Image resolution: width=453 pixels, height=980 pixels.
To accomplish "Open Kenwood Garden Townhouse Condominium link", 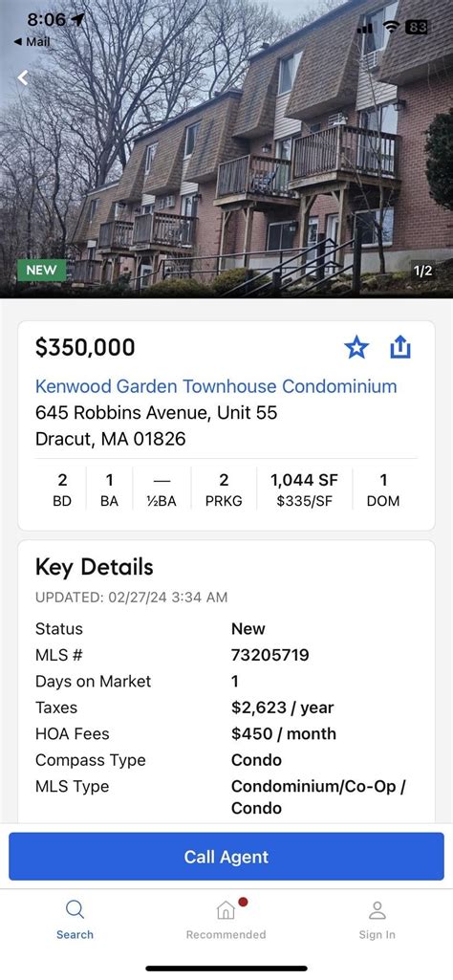I will pyautogui.click(x=216, y=385).
